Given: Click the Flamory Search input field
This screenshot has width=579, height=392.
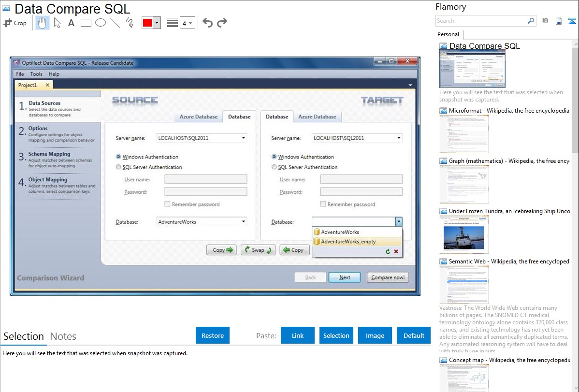Looking at the screenshot, I should point(481,21).
